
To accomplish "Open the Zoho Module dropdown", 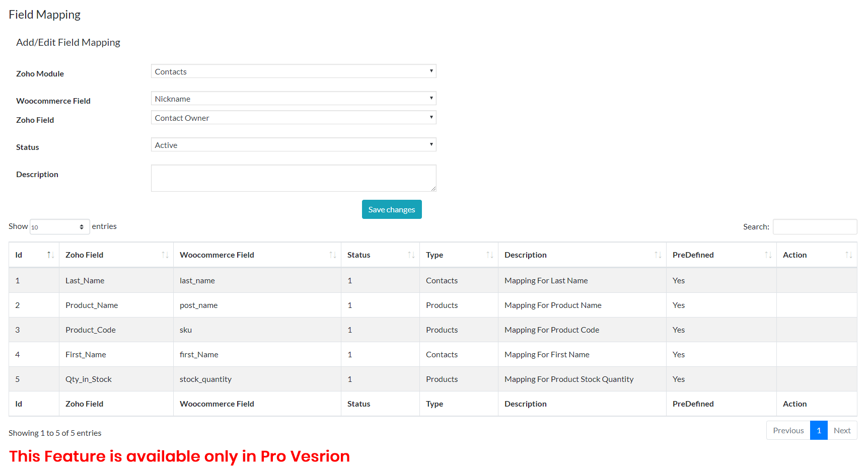I will click(294, 71).
